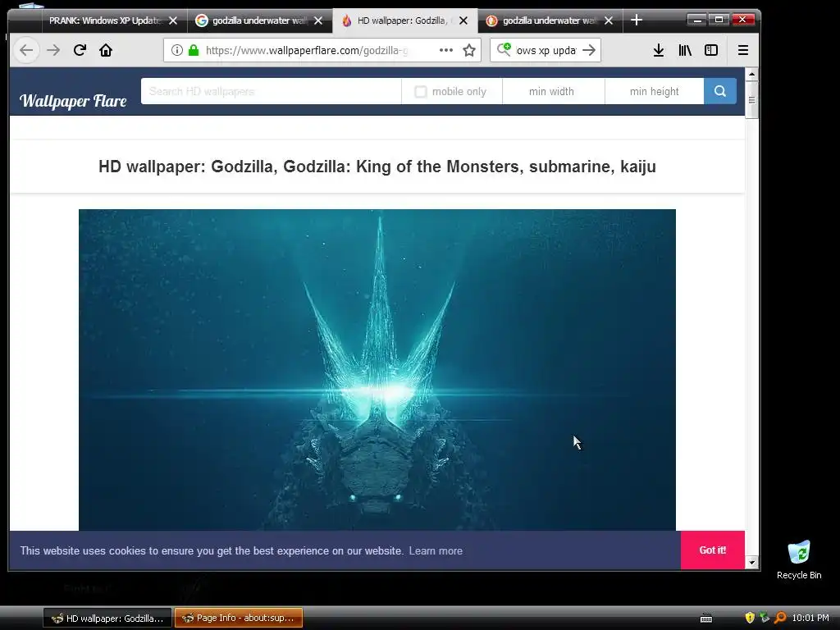The image size is (840, 630).
Task: Click the network tray icon
Action: pyautogui.click(x=765, y=618)
